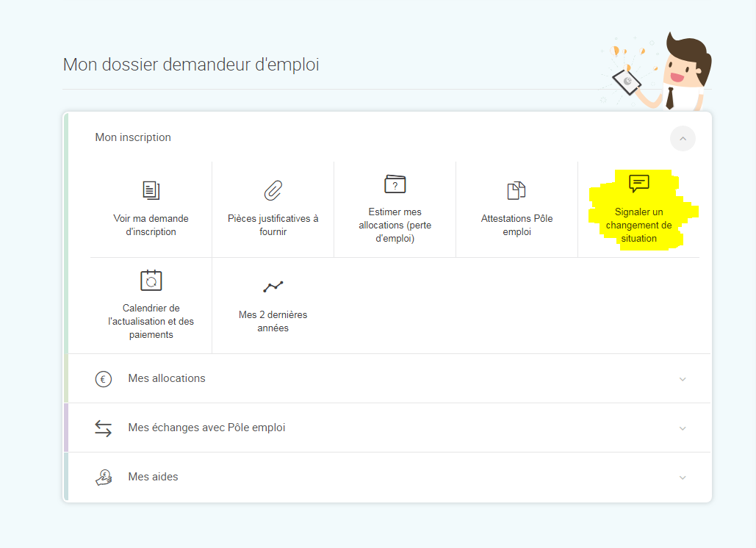Image resolution: width=756 pixels, height=548 pixels.
Task: Collapse the Mon inscription section with round chevron
Action: (x=683, y=139)
